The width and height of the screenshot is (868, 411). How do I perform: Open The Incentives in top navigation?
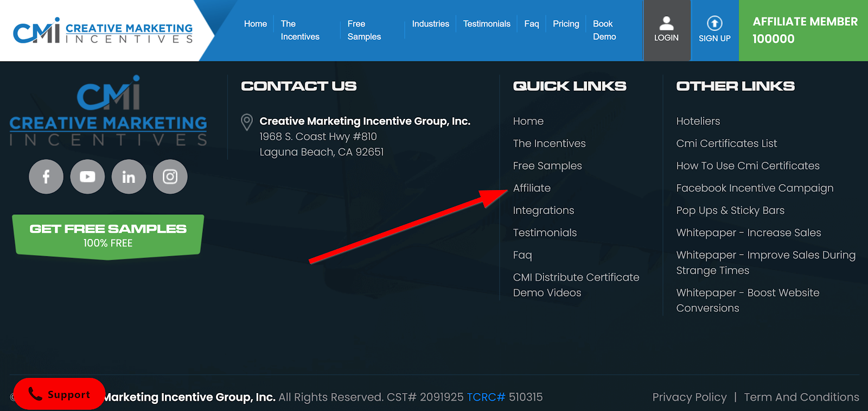coord(300,30)
